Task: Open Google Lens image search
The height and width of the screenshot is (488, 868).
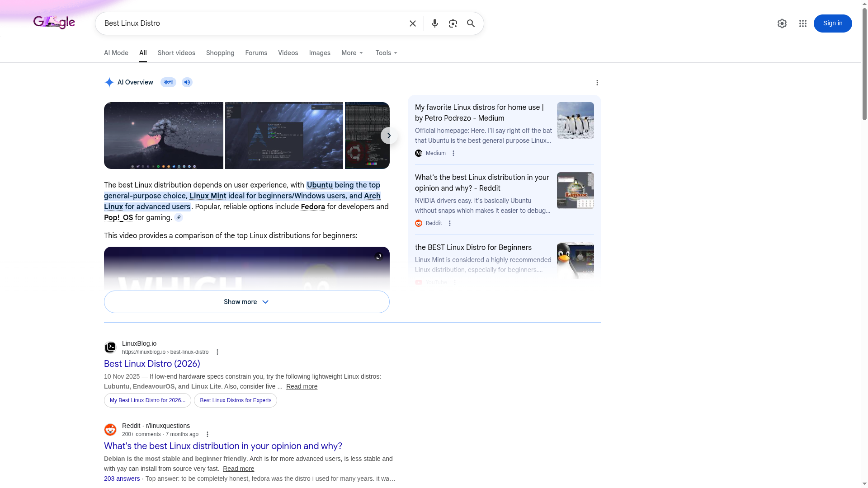Action: click(x=453, y=23)
